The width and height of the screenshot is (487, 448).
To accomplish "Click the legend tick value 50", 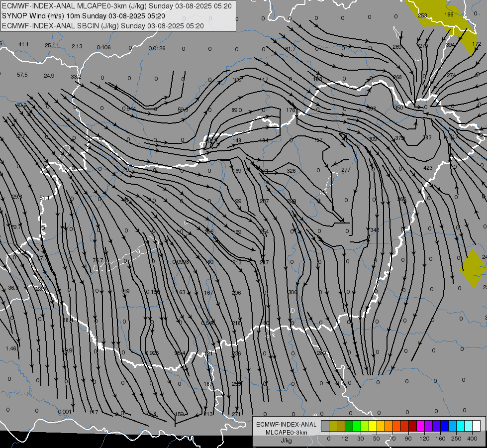I will (377, 439).
